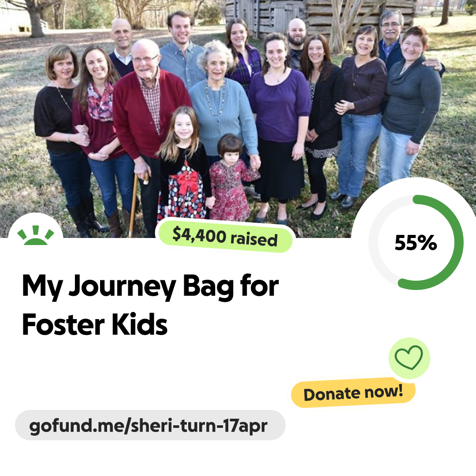
Task: Click the GoFundMe sunburst logo
Action: pos(36,235)
